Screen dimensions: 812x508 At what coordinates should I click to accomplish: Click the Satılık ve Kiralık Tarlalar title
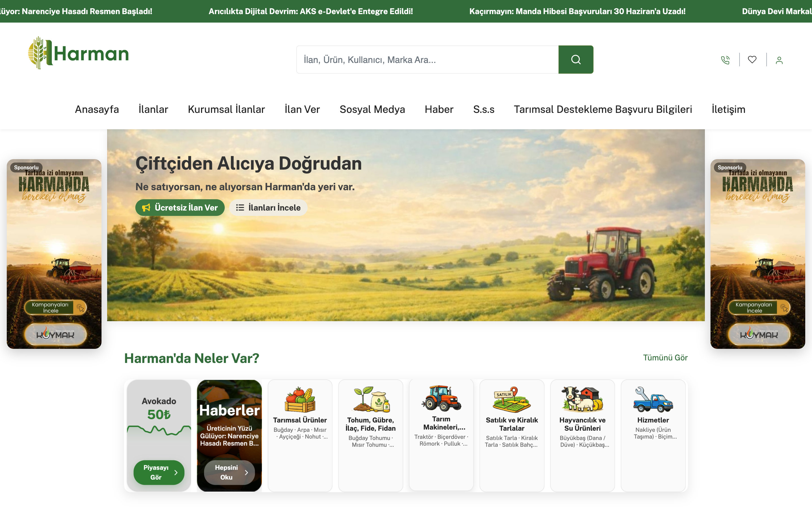pos(512,424)
